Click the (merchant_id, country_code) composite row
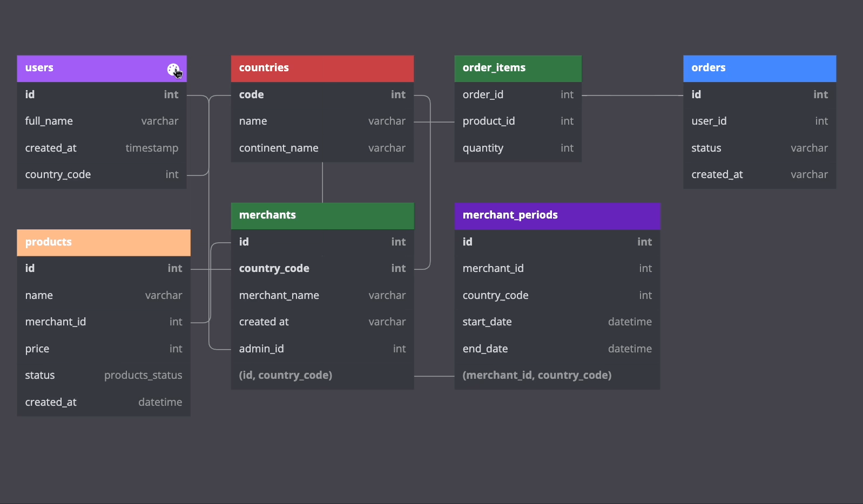This screenshot has height=504, width=863. (x=557, y=376)
